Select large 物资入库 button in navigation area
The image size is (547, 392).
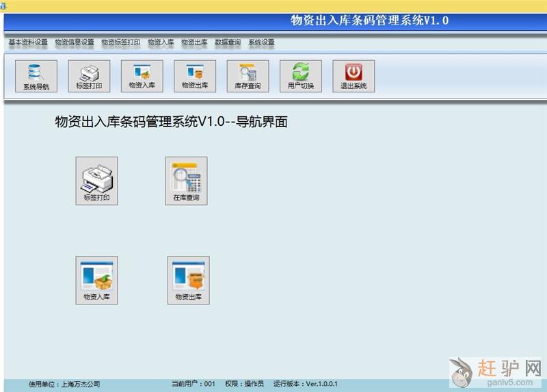pos(96,280)
